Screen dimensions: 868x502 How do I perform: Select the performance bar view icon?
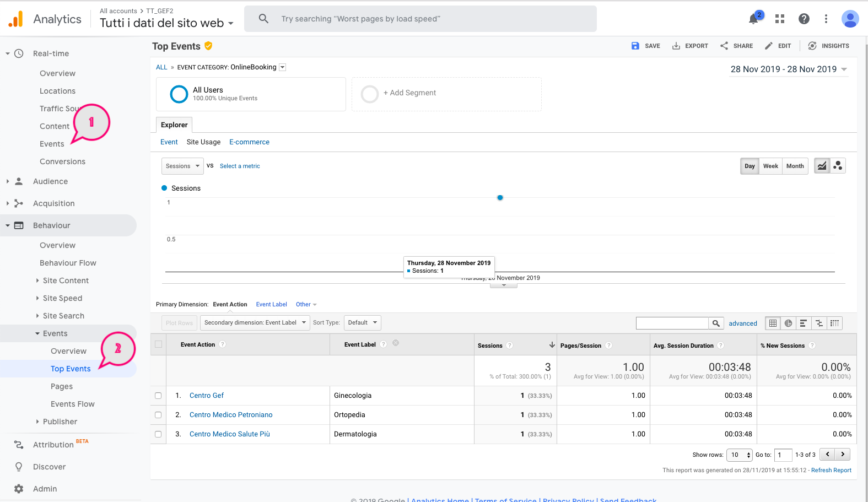point(804,323)
